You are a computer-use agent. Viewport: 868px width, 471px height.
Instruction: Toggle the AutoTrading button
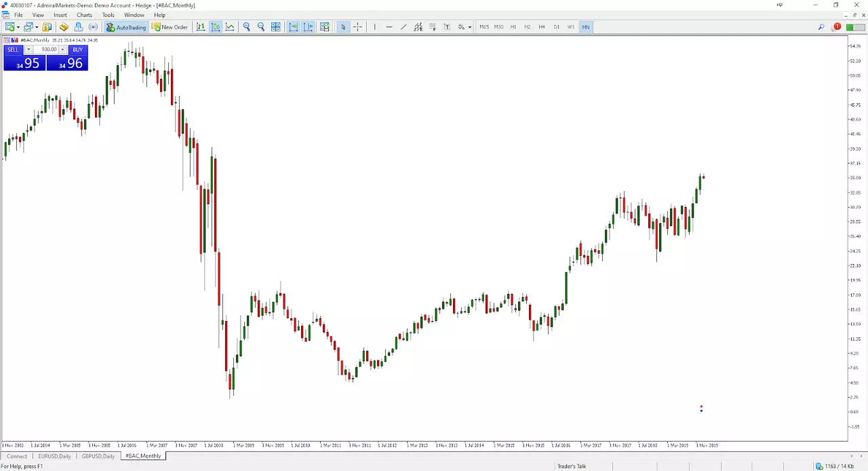pos(126,27)
